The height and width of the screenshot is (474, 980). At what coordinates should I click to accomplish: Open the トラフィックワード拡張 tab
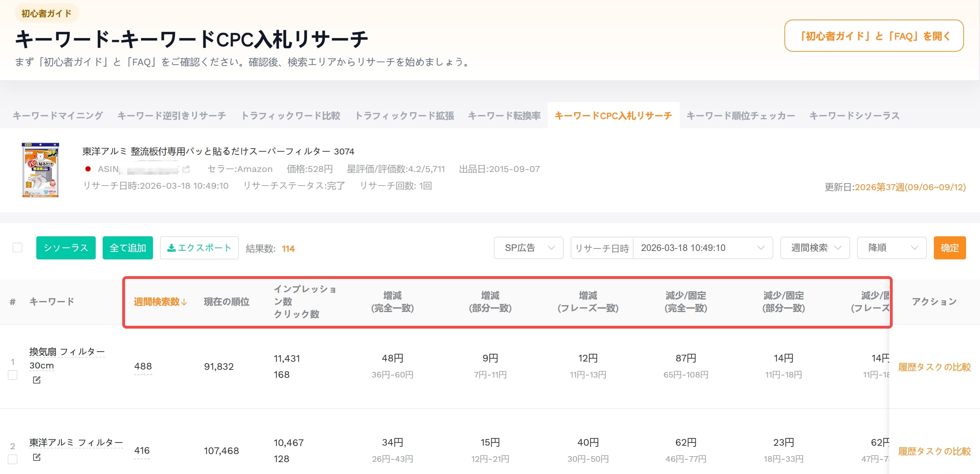coord(404,115)
